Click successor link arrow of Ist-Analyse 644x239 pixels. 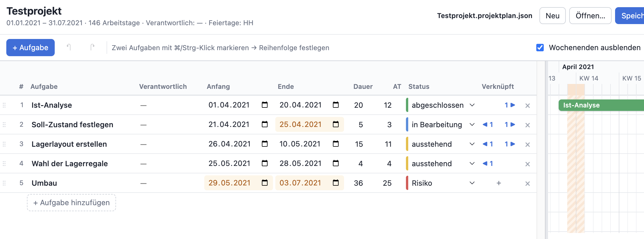click(x=510, y=105)
